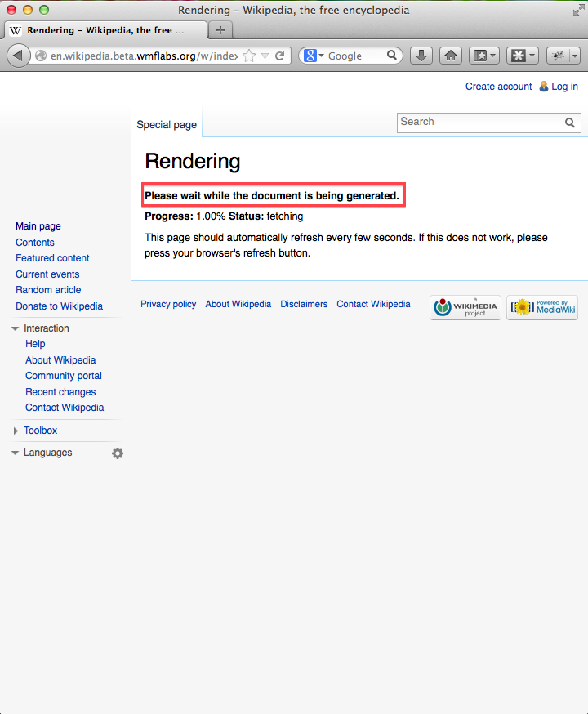Open Contact Wikipedia footer link
The height and width of the screenshot is (714, 588).
[373, 304]
